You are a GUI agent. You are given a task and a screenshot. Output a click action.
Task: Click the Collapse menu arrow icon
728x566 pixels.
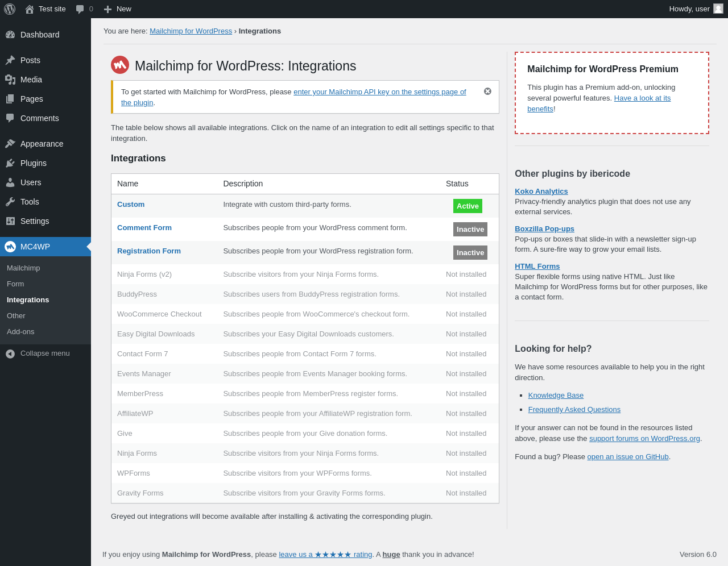pos(10,353)
